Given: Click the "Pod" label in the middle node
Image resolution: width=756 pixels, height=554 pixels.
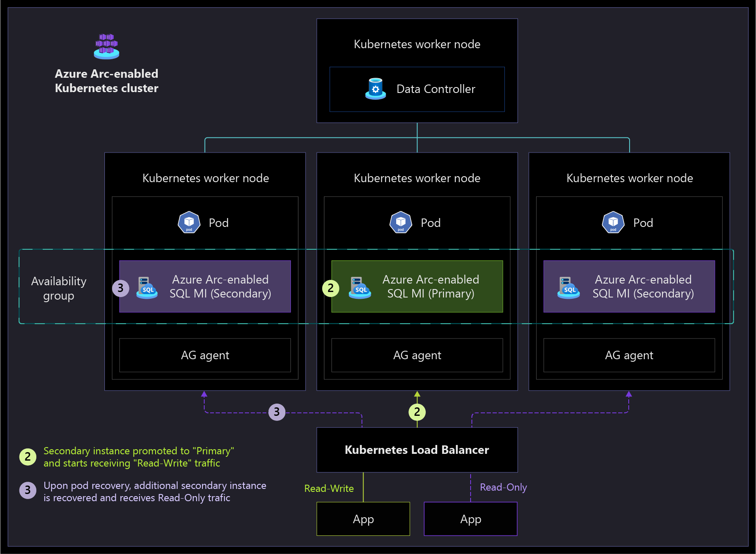Looking at the screenshot, I should click(x=431, y=223).
